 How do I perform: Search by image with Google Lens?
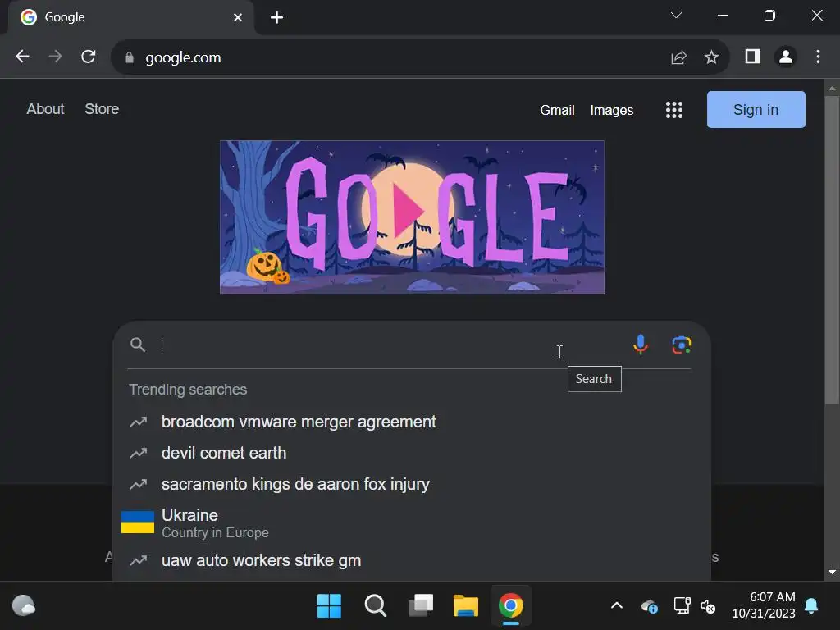click(x=682, y=345)
